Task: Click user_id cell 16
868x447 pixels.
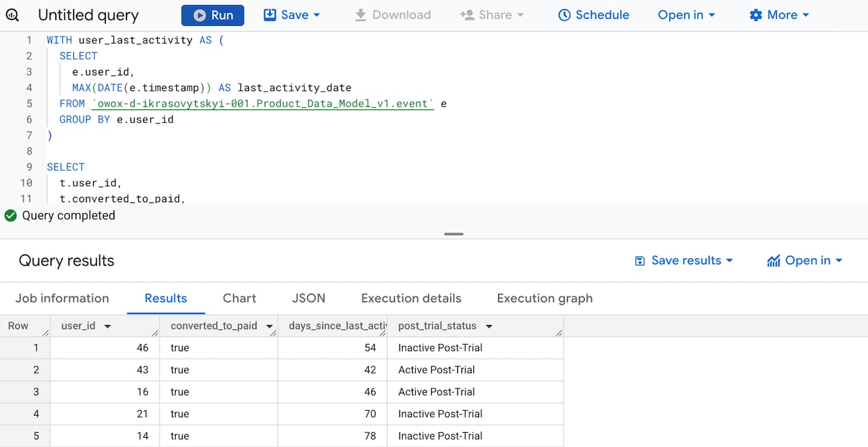Action: [105, 392]
